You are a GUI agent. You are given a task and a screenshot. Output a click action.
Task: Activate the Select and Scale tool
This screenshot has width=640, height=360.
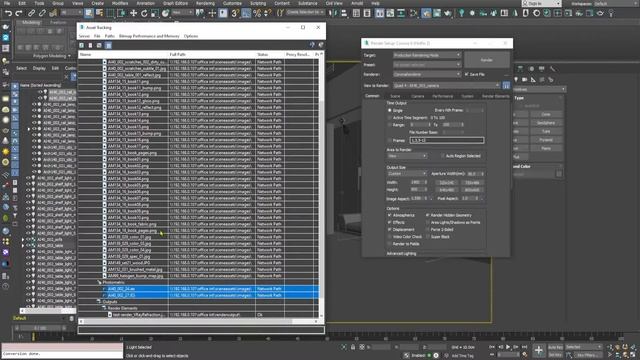click(155, 13)
